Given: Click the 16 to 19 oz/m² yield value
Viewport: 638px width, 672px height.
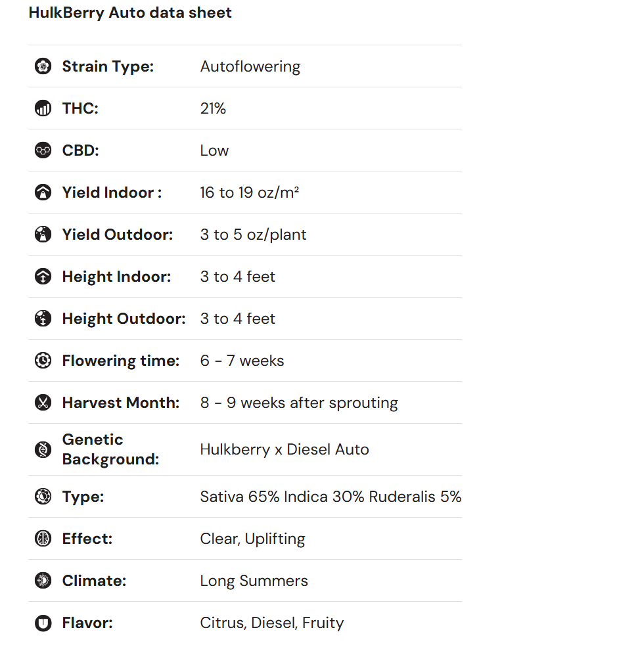Looking at the screenshot, I should tap(250, 192).
